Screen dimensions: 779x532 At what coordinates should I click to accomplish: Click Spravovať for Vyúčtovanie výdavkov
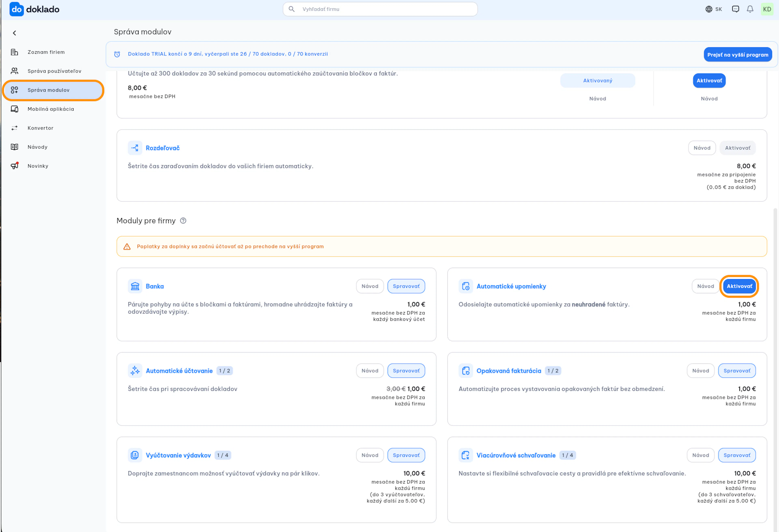point(406,455)
